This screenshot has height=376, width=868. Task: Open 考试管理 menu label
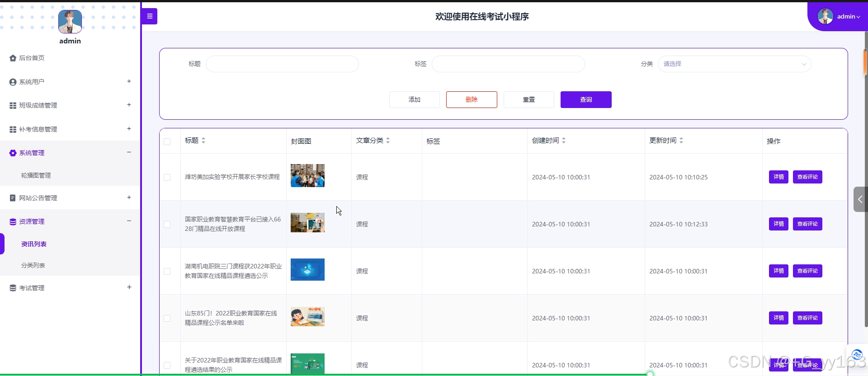32,288
